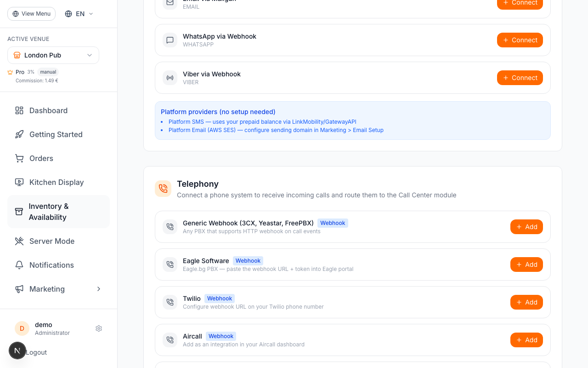Click the Kitchen Display monitor icon
588x368 pixels.
[x=19, y=182]
